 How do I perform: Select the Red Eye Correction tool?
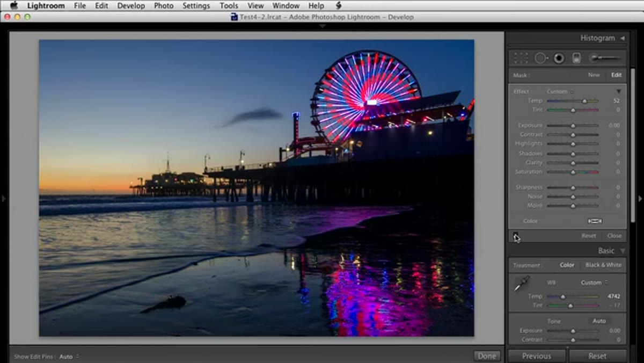tap(559, 58)
